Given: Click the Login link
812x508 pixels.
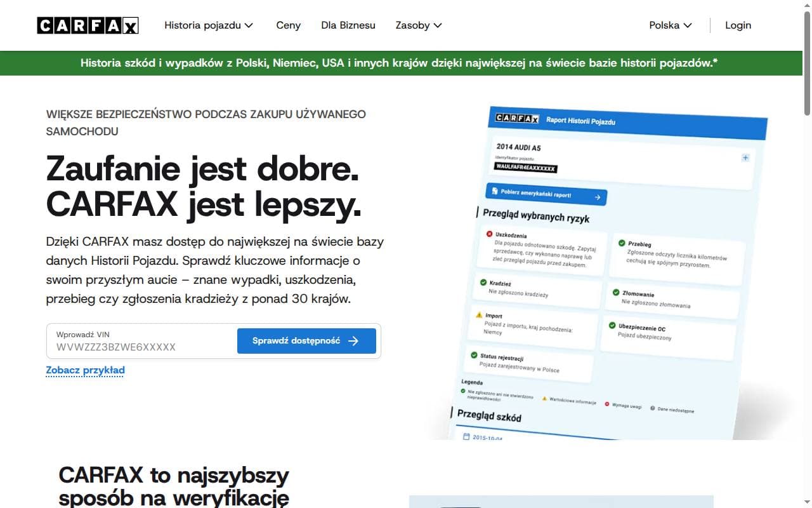Looking at the screenshot, I should tap(738, 25).
